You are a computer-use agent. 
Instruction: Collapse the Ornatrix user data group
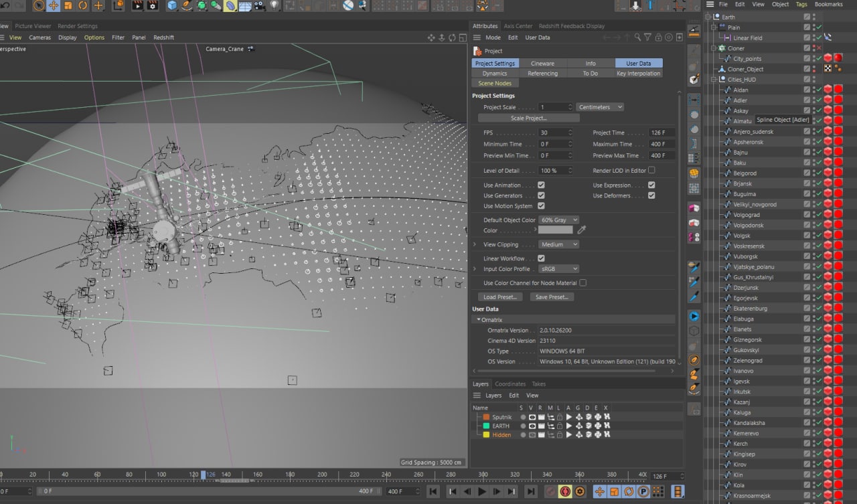(x=478, y=320)
